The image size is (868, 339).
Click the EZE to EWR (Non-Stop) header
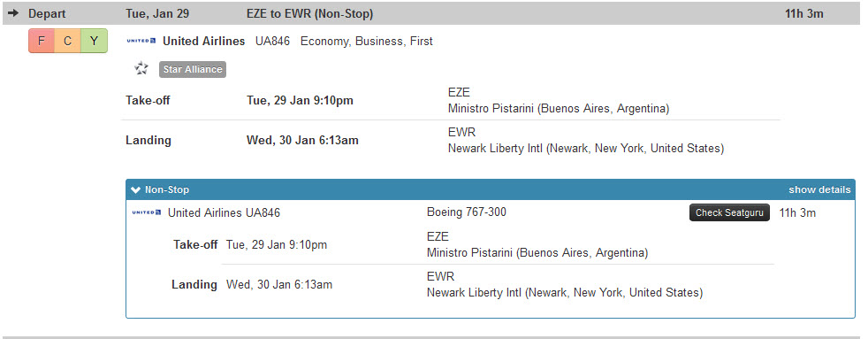click(x=309, y=14)
